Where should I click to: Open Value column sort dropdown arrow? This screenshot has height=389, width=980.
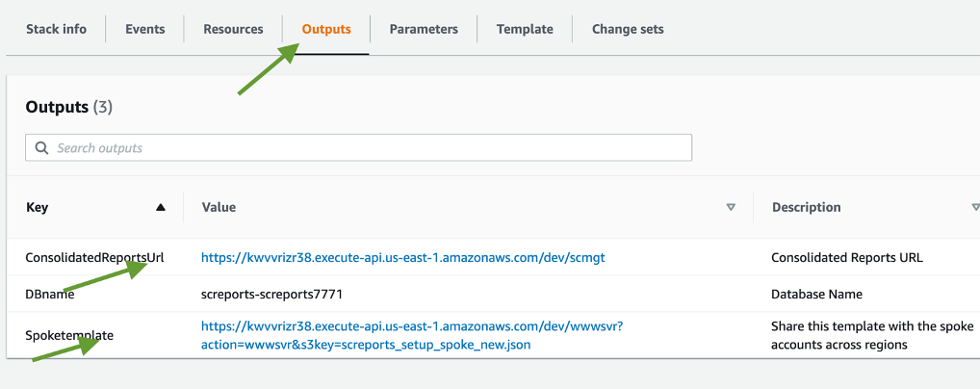pyautogui.click(x=731, y=207)
